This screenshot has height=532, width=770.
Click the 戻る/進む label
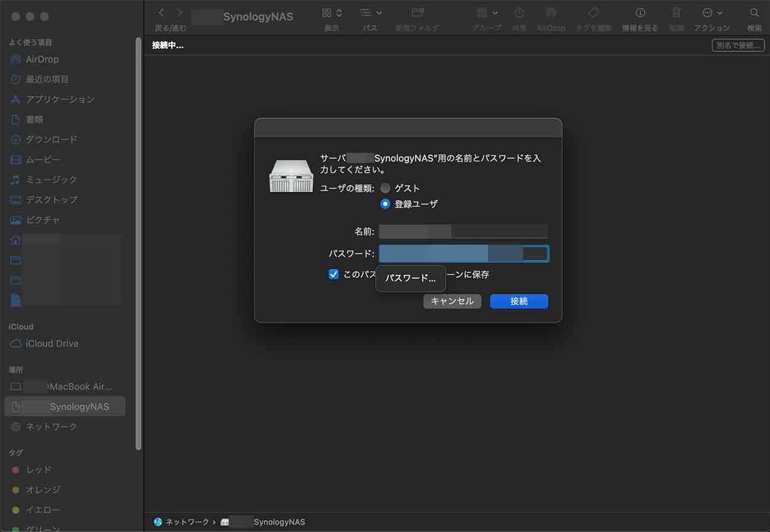(x=171, y=28)
